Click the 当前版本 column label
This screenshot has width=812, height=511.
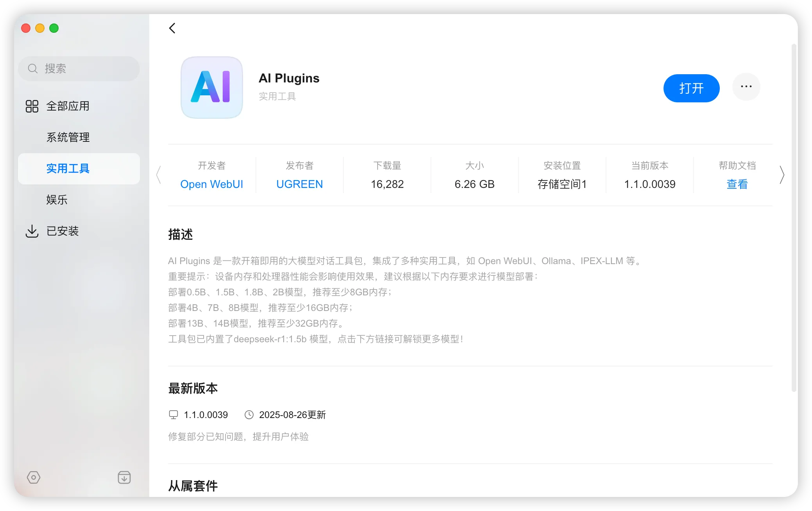(x=650, y=166)
